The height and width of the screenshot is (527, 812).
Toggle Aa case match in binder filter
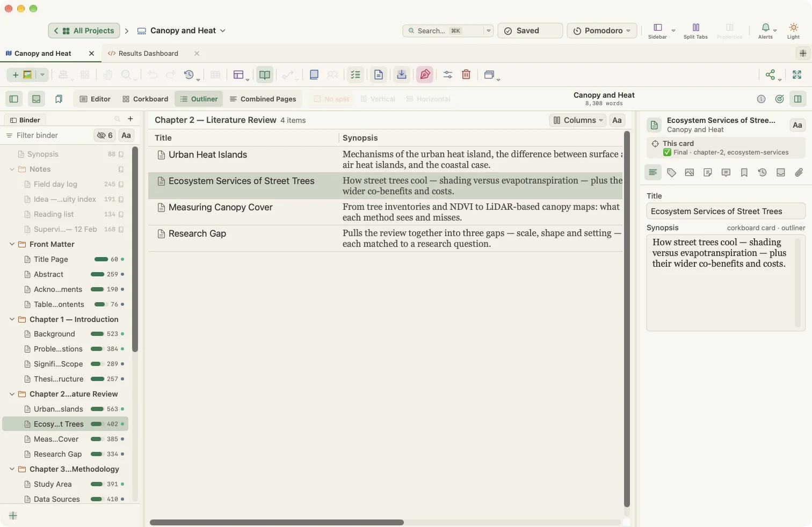tap(126, 135)
